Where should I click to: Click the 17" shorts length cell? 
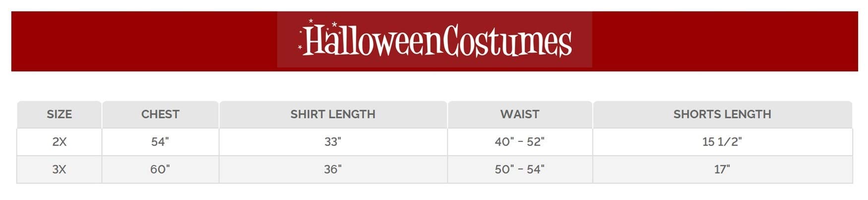click(x=722, y=170)
